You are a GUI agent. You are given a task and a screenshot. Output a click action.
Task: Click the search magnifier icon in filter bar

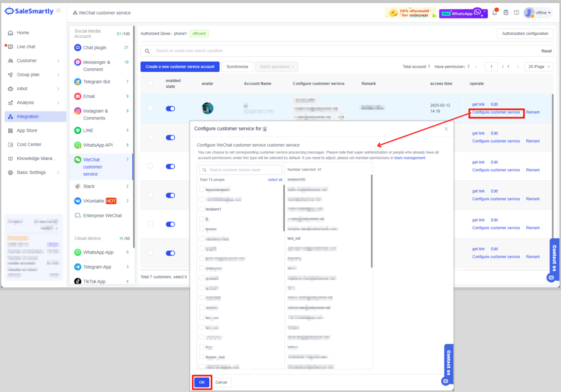coord(147,51)
